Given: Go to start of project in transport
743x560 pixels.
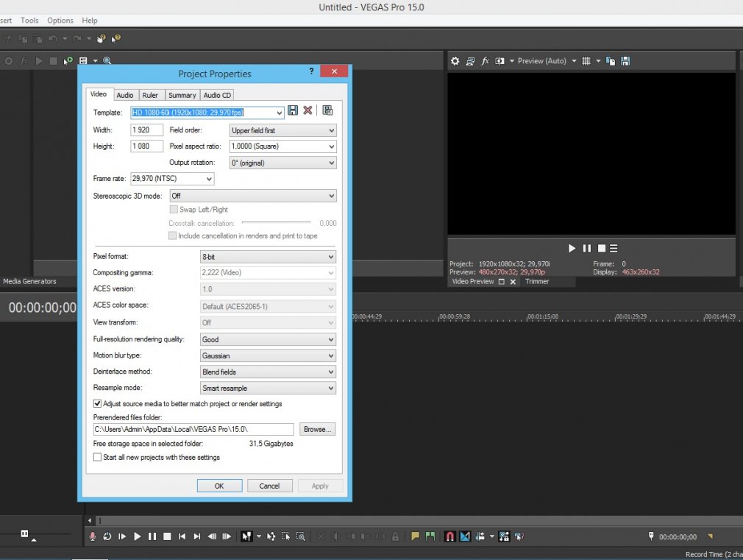Looking at the screenshot, I should (x=182, y=536).
